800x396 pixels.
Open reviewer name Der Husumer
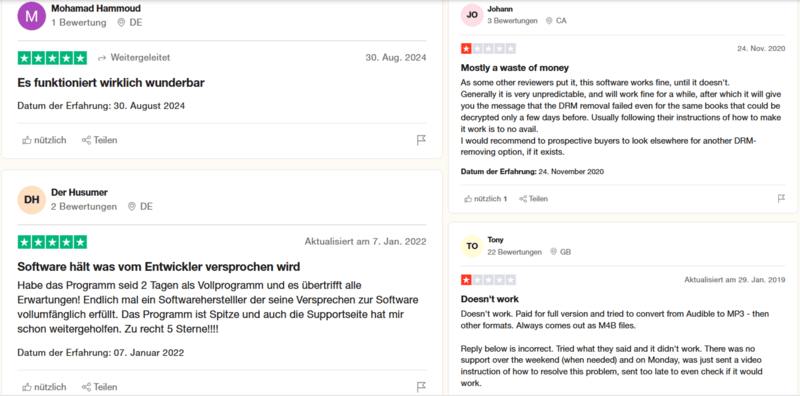(79, 192)
